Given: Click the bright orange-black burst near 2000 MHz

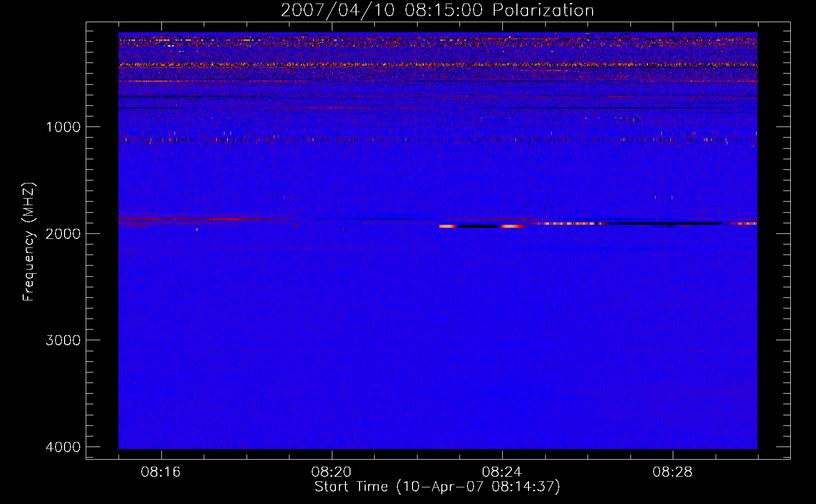Looking at the screenshot, I should point(482,226).
